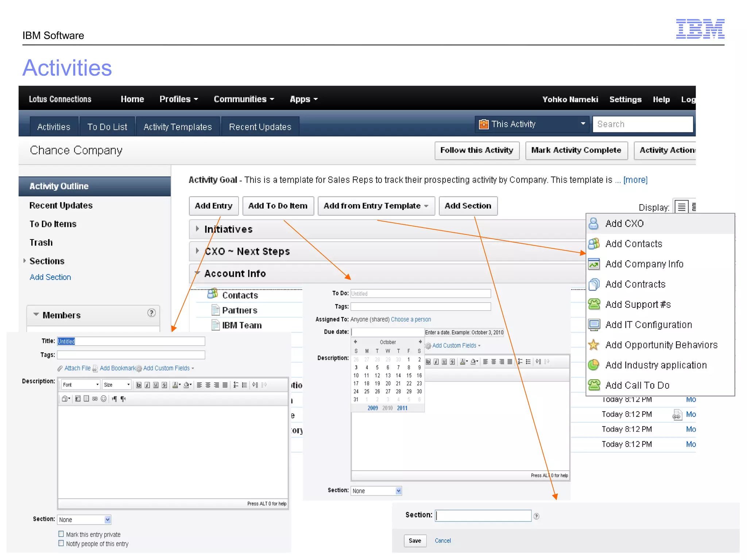Toggle underline in the Add Entry description editor
The width and height of the screenshot is (747, 560).
156,385
